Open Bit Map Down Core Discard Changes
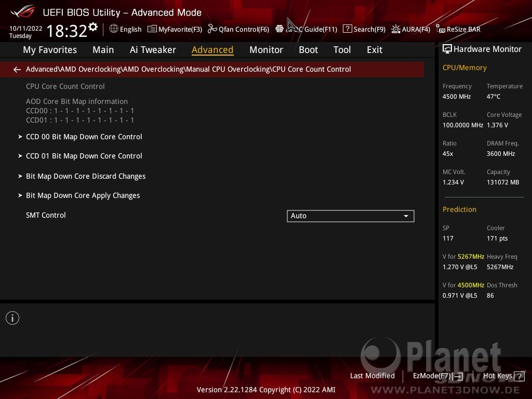The height and width of the screenshot is (399, 532). tap(86, 177)
